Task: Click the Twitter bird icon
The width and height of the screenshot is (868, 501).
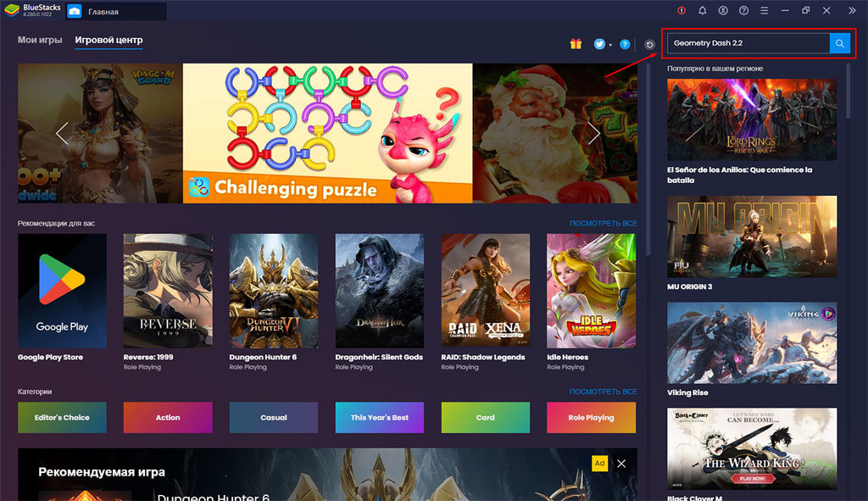Action: 599,44
